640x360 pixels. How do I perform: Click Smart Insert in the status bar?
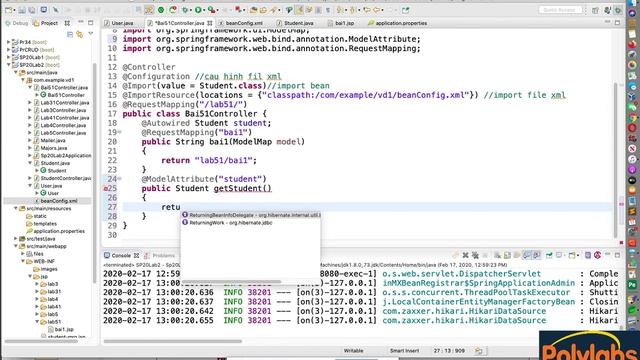pos(404,351)
